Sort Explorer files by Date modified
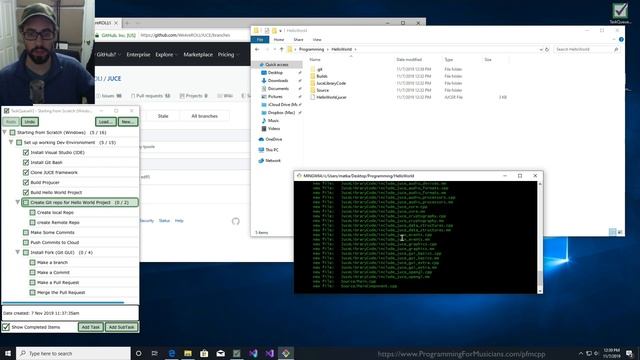640x360 pixels. point(409,60)
